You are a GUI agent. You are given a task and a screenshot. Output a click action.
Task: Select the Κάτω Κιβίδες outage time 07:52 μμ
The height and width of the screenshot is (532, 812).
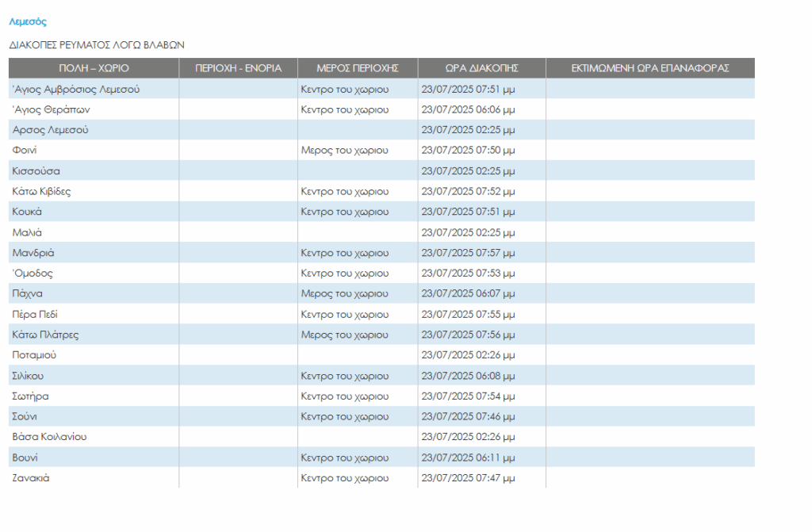coord(468,192)
